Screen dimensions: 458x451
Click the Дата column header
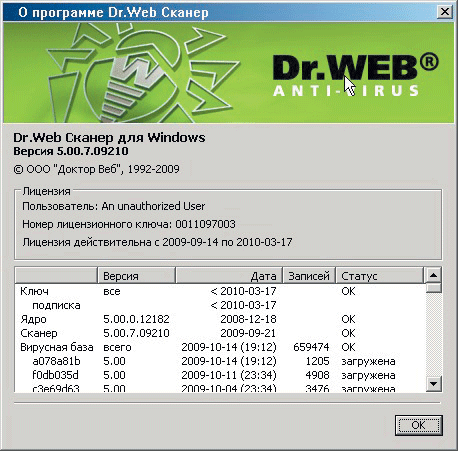point(229,276)
